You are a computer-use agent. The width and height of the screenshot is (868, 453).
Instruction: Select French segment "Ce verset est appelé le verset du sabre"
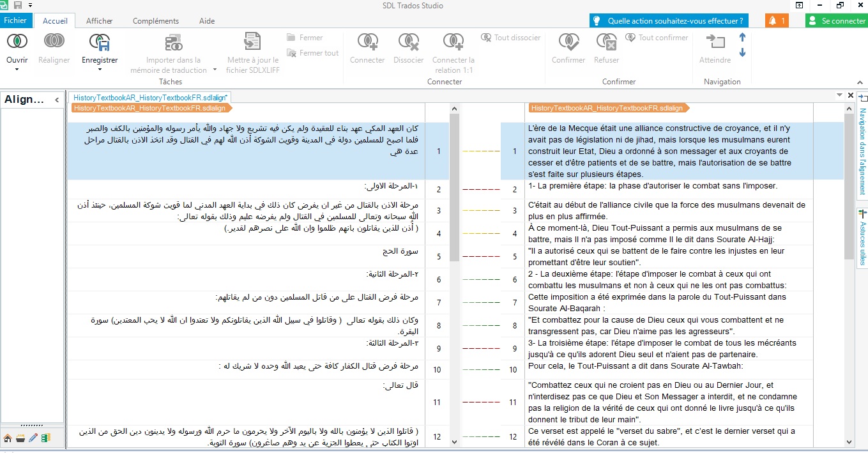coord(669,437)
